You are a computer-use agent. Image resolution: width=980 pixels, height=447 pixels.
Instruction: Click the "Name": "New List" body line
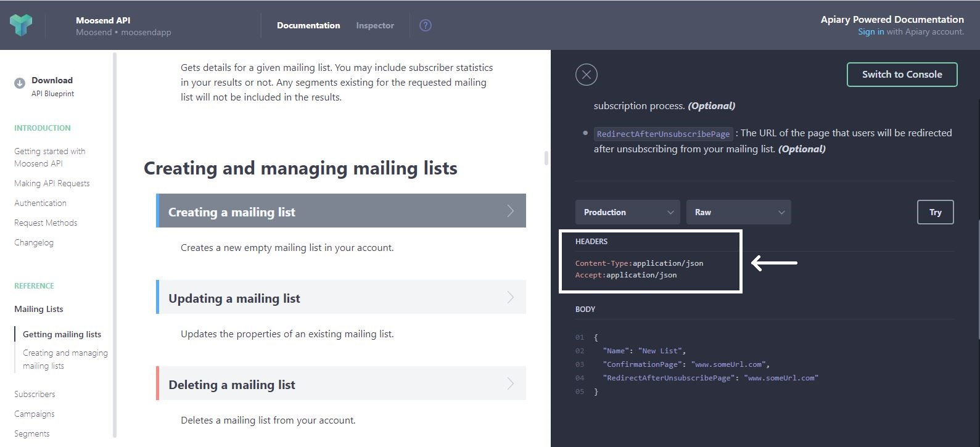coord(644,351)
